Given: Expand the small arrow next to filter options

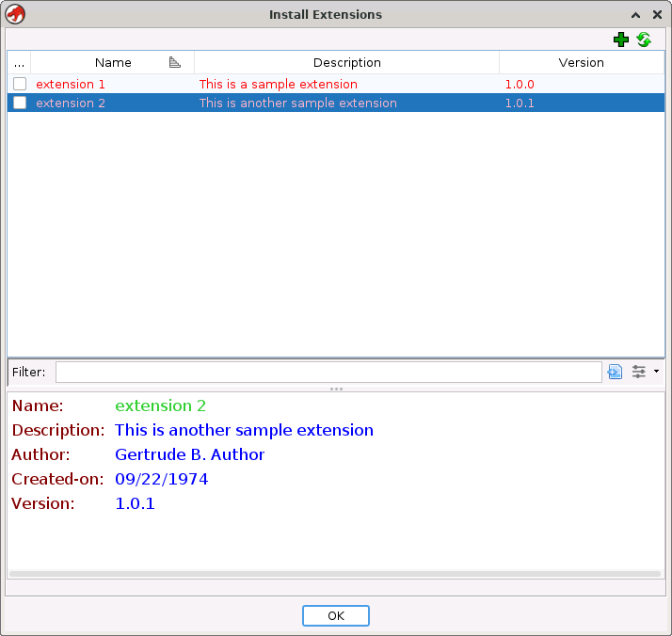Looking at the screenshot, I should click(656, 372).
